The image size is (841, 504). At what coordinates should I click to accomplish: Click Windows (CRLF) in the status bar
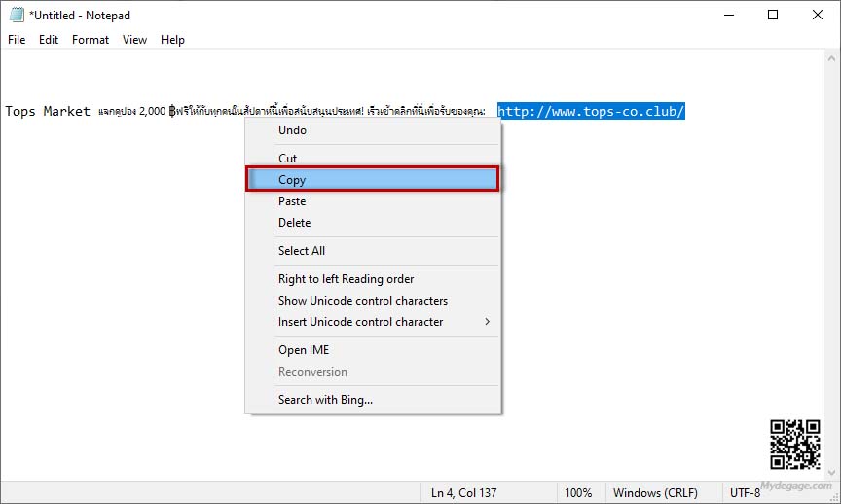(x=655, y=492)
